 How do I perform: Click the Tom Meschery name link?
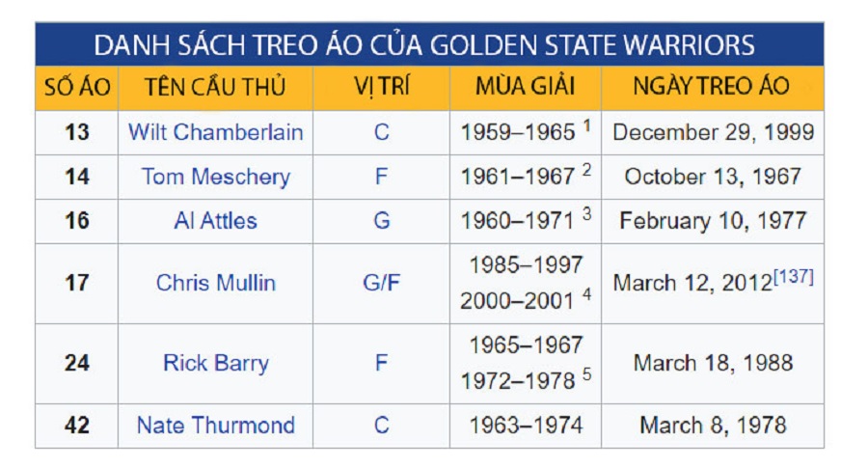pyautogui.click(x=215, y=177)
